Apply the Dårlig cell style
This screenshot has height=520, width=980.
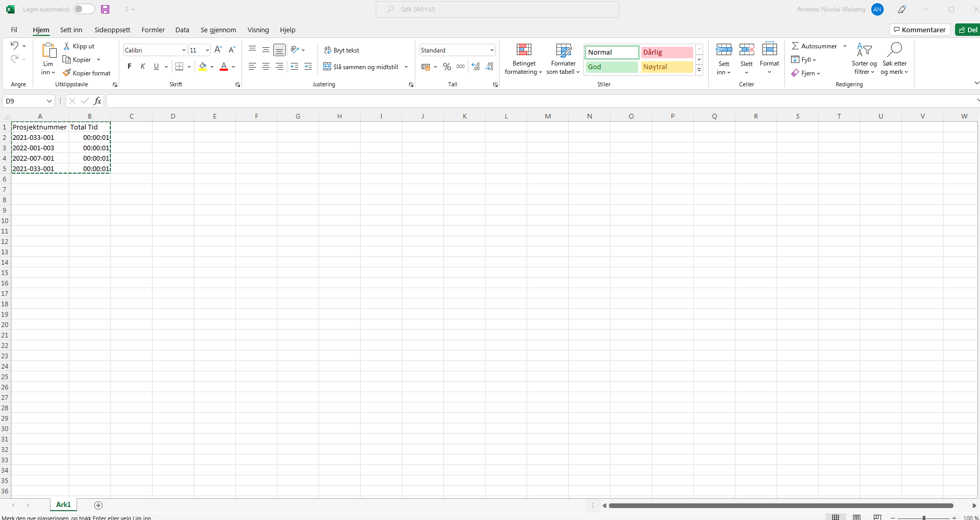tap(667, 52)
